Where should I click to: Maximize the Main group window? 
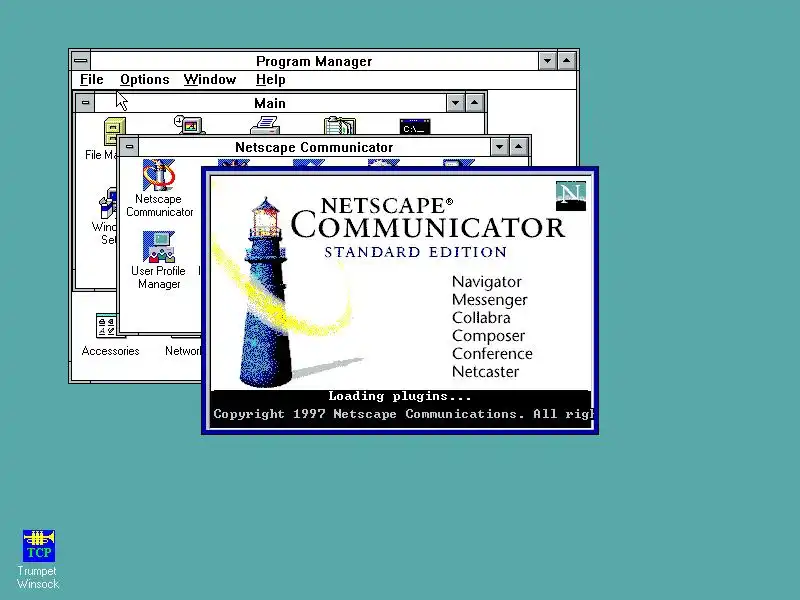474,103
